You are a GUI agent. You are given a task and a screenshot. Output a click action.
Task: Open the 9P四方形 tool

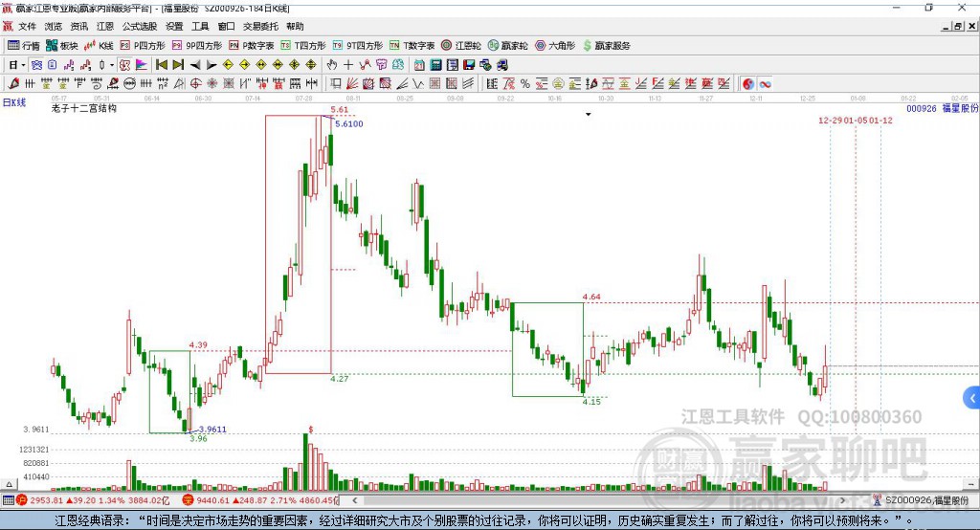tap(197, 46)
